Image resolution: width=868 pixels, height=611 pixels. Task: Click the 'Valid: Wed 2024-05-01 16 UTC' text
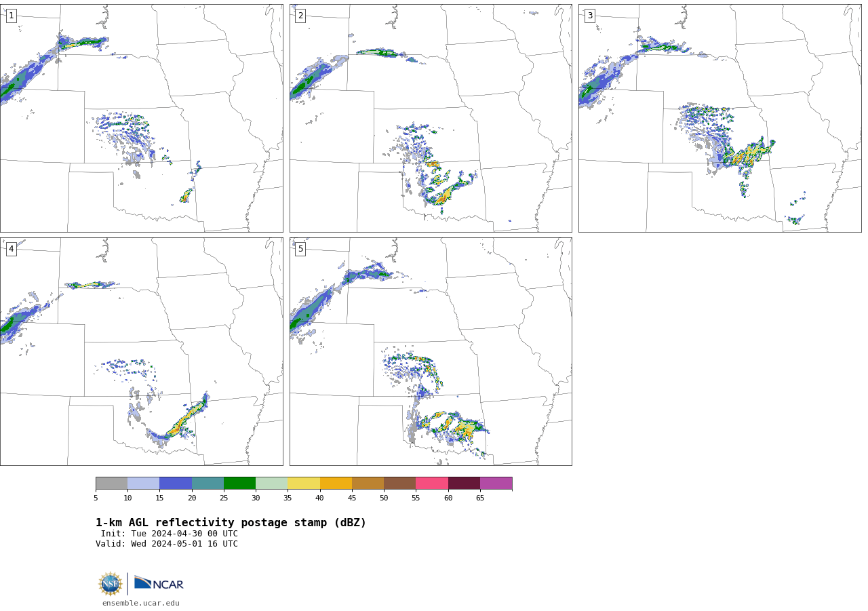click(x=167, y=544)
